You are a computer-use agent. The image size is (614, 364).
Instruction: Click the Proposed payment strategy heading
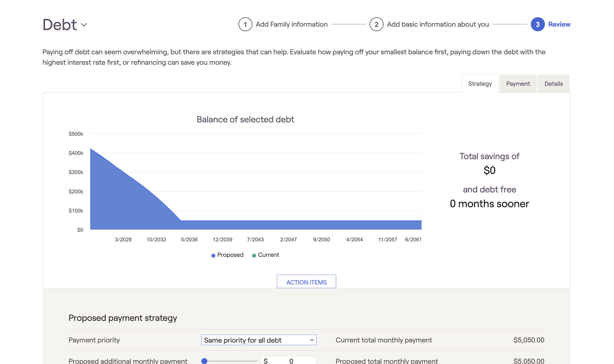123,318
